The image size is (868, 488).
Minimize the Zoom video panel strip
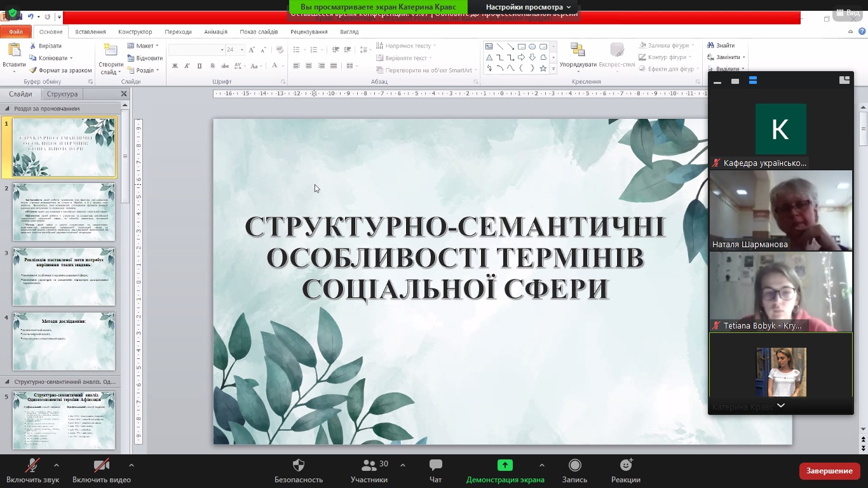point(717,83)
